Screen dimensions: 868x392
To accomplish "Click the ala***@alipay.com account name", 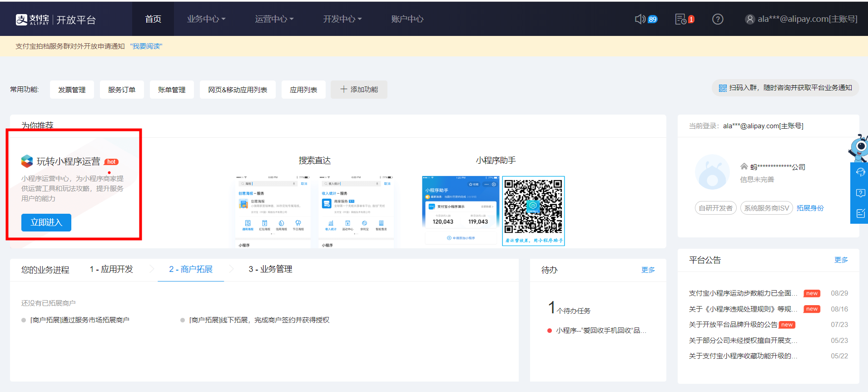I will pyautogui.click(x=807, y=19).
